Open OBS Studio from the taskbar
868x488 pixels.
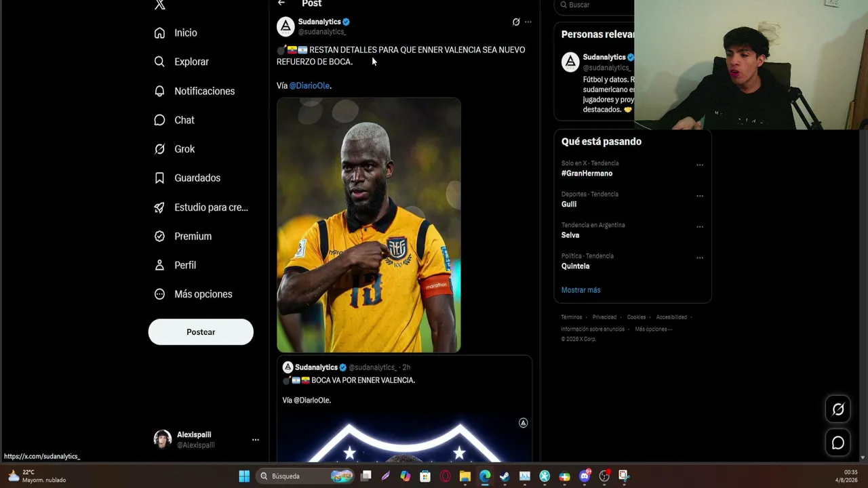[x=604, y=476]
